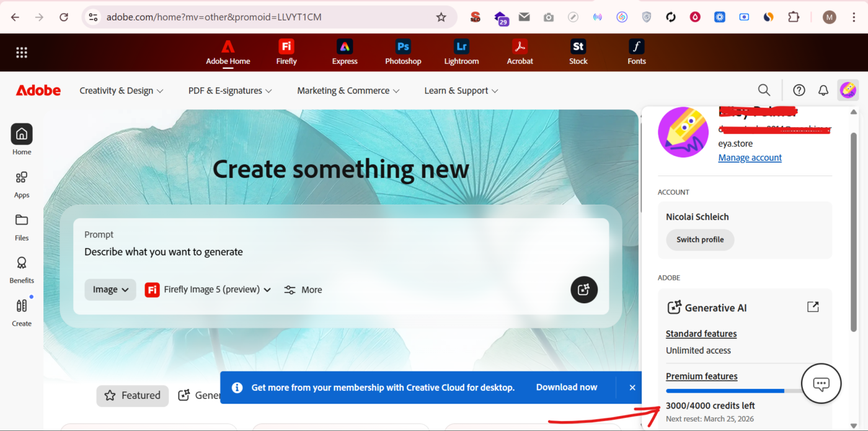Viewport: 868px width, 431px height.
Task: Open the Image type dropdown
Action: [110, 289]
